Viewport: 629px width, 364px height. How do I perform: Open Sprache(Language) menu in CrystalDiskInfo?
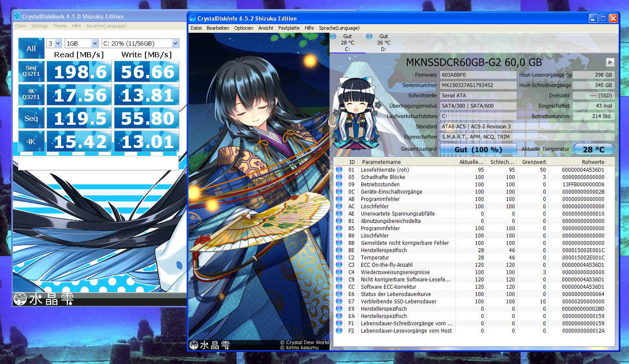(x=339, y=28)
